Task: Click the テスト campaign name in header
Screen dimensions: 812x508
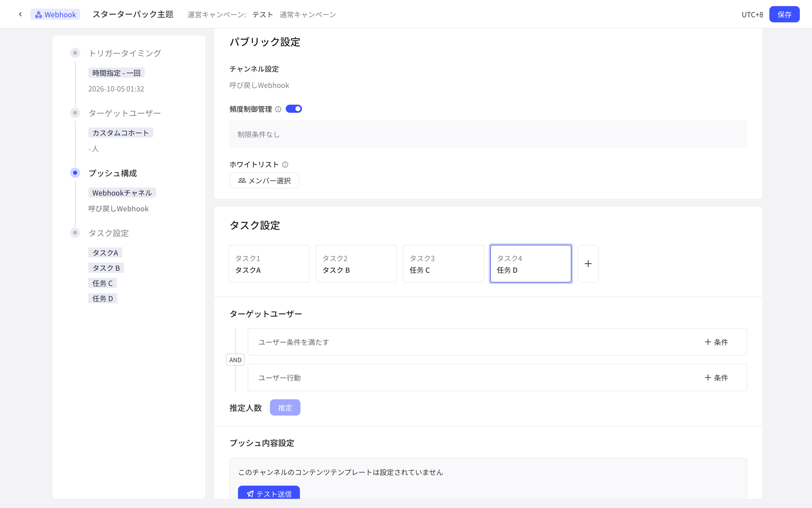Action: tap(263, 15)
